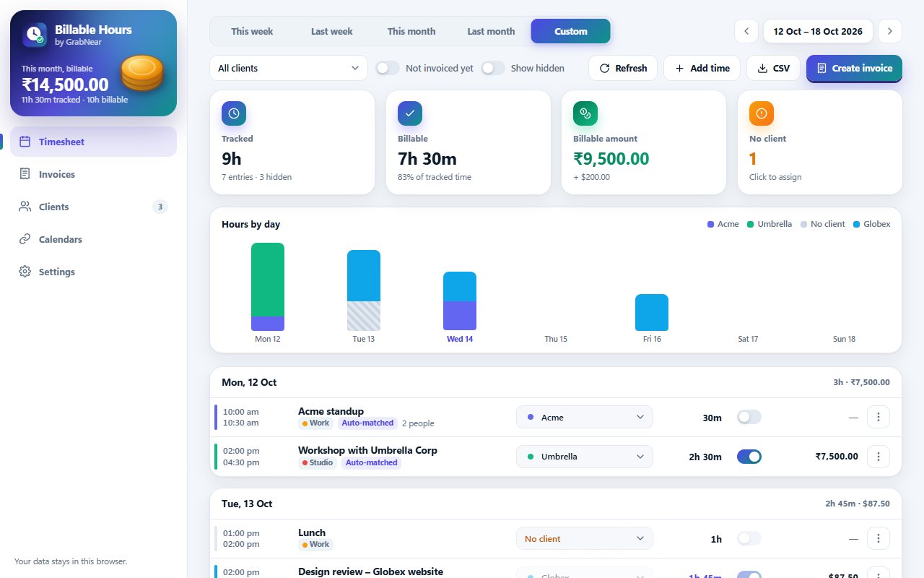Image resolution: width=924 pixels, height=578 pixels.
Task: Open more options for Acme standup entry
Action: 879,417
